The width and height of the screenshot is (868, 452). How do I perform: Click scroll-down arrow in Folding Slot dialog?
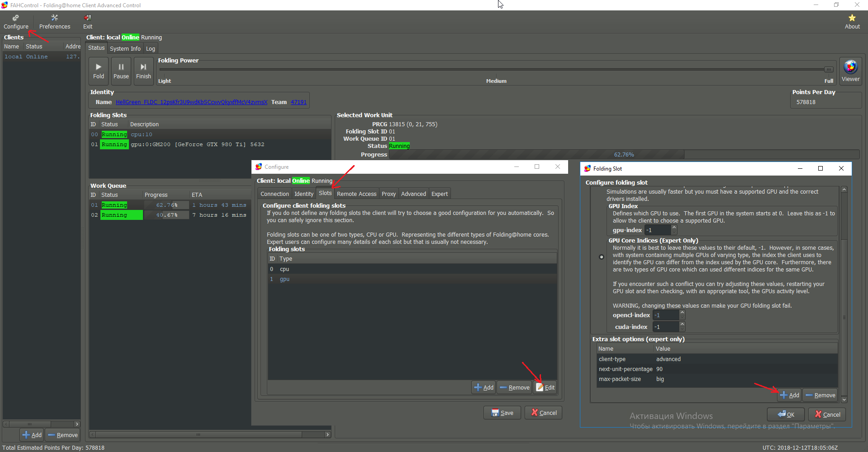tap(844, 400)
